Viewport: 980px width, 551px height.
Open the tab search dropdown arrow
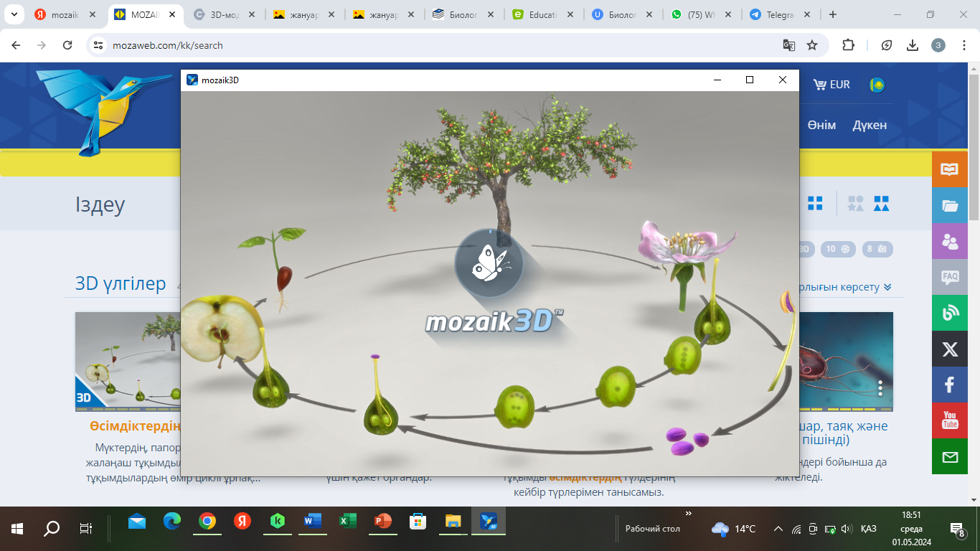(14, 14)
